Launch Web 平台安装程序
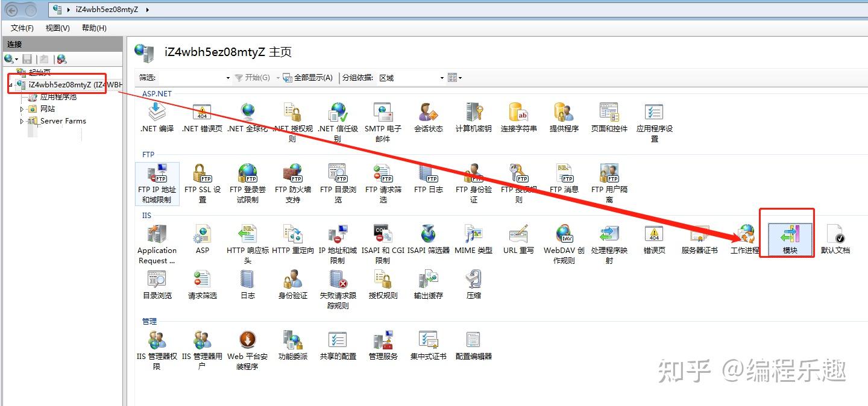The height and width of the screenshot is (406, 868). 247,343
